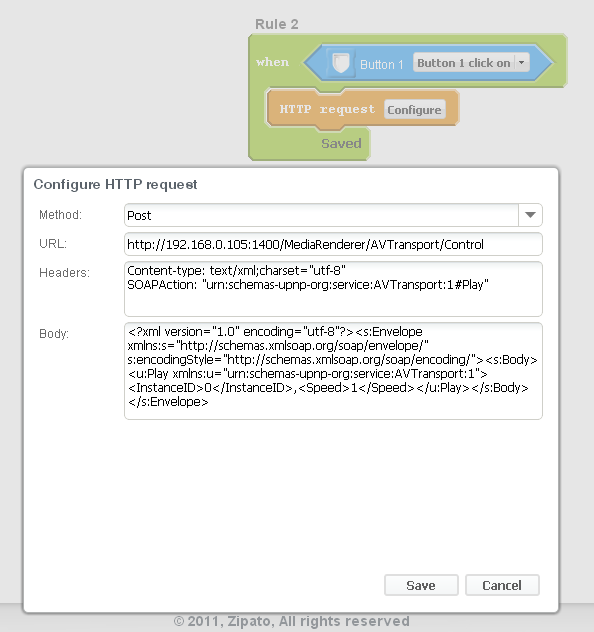Select the orange HTTP request block label
This screenshot has height=632, width=594.
point(327,109)
